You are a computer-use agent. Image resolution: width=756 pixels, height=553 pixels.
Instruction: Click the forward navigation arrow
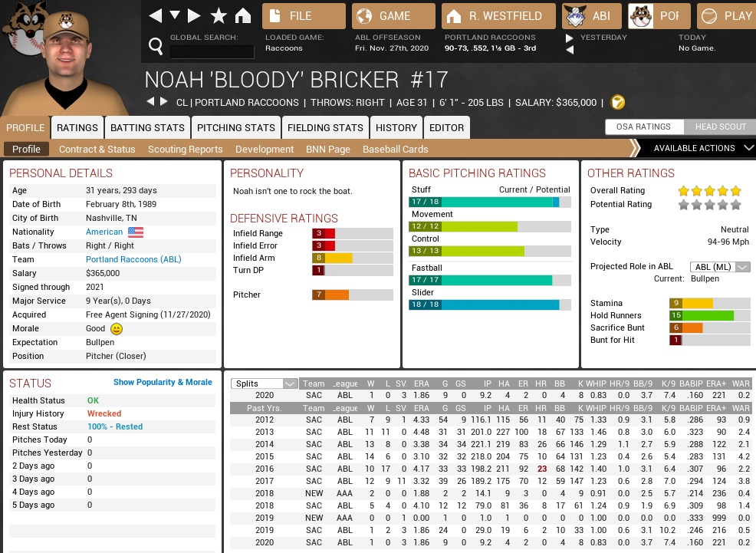point(195,15)
